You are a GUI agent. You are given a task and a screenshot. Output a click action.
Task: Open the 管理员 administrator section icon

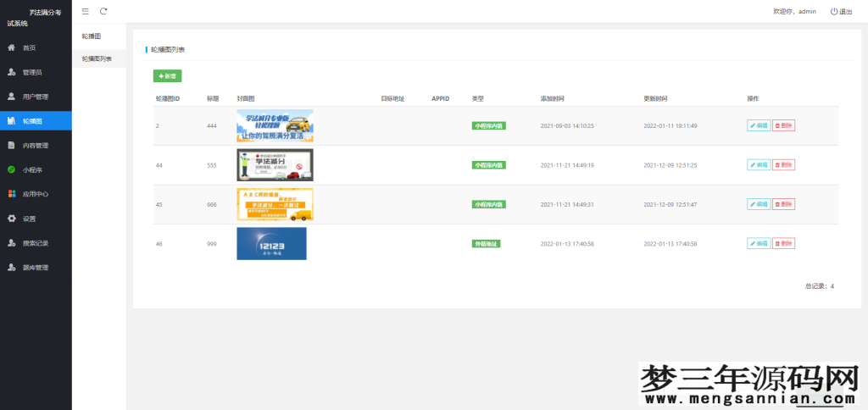point(11,72)
